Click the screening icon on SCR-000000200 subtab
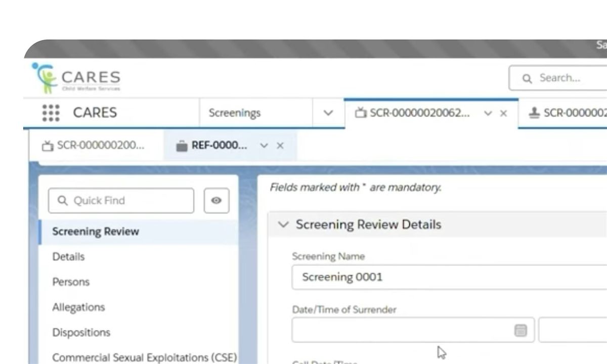Image resolution: width=607 pixels, height=364 pixels. (48, 146)
